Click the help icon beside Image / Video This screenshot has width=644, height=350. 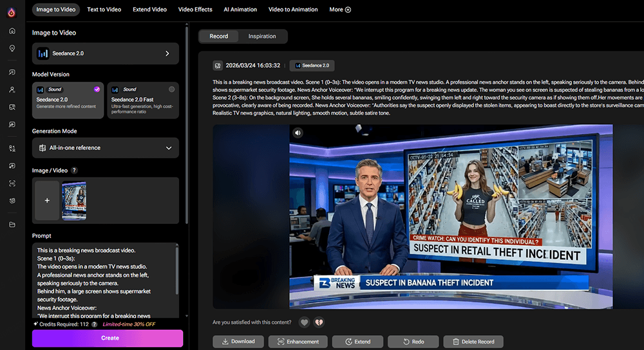tap(74, 170)
